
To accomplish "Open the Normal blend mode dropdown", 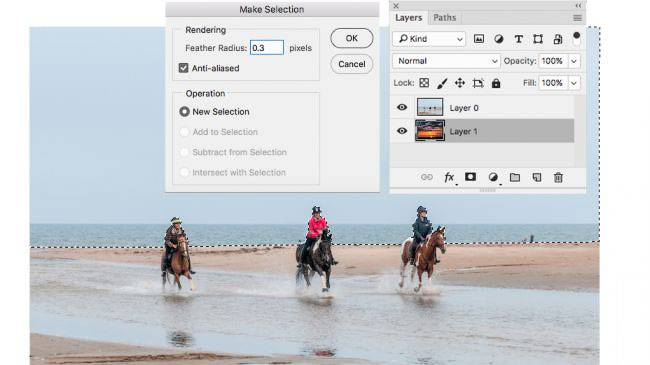I will pyautogui.click(x=446, y=61).
